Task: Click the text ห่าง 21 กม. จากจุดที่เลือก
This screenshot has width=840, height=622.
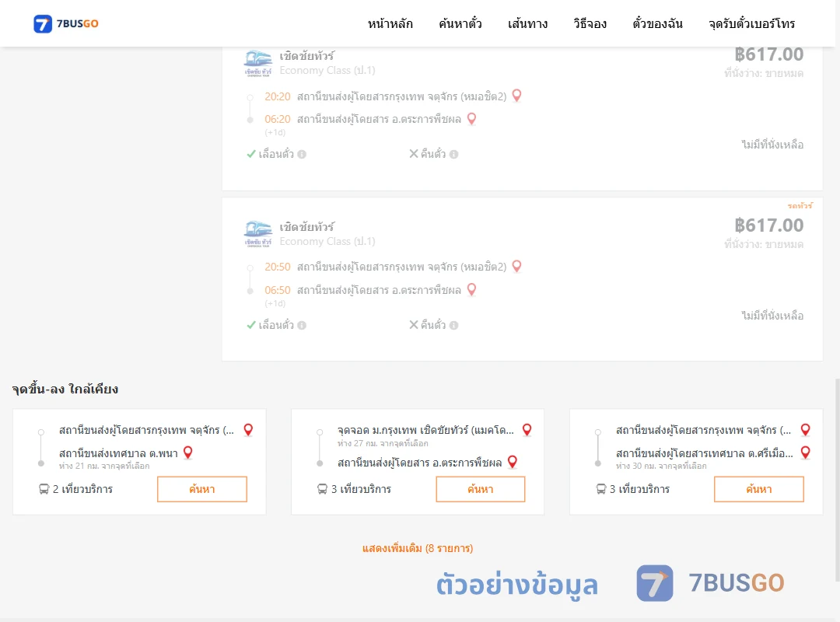Action: coord(104,466)
